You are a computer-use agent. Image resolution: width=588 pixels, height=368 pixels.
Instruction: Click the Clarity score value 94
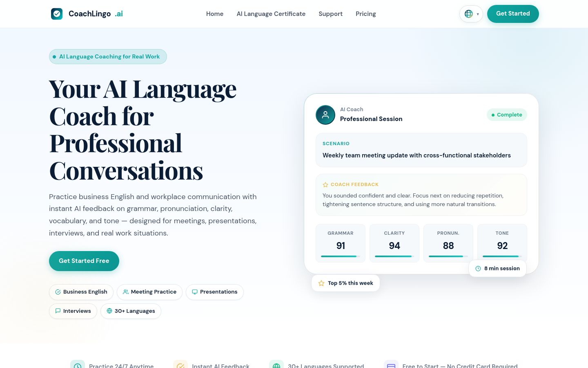tap(394, 246)
